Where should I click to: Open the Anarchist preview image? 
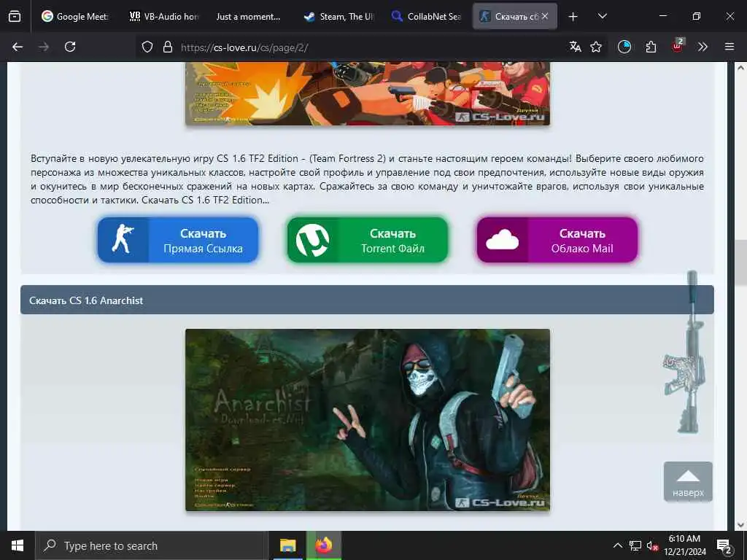pos(368,420)
